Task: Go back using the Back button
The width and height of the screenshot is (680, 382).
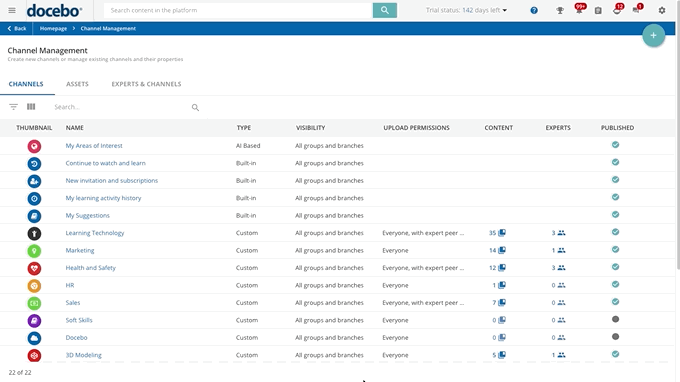Action: [17, 29]
